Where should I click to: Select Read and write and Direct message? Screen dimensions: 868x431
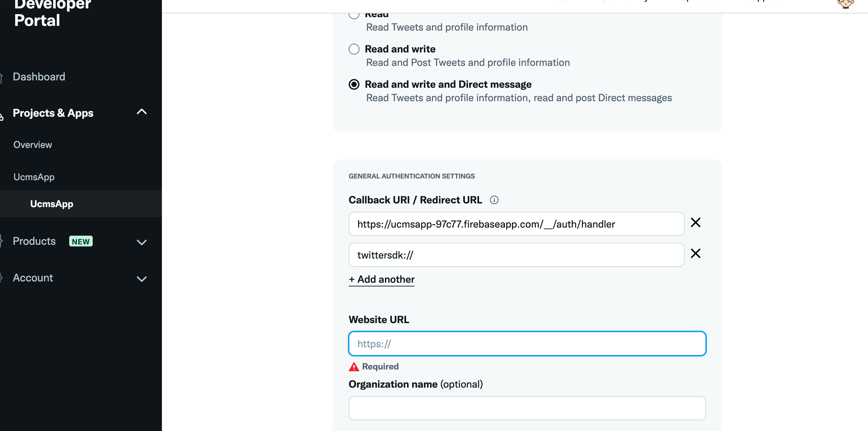354,84
